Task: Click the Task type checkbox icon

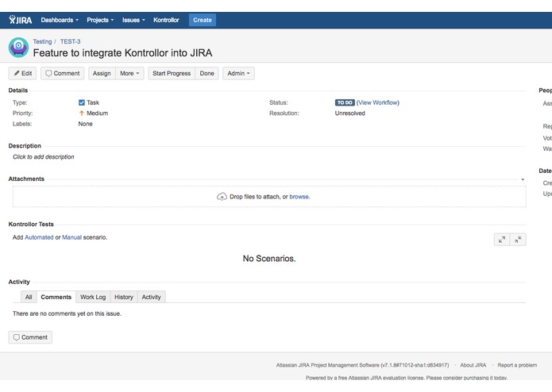Action: pyautogui.click(x=82, y=102)
